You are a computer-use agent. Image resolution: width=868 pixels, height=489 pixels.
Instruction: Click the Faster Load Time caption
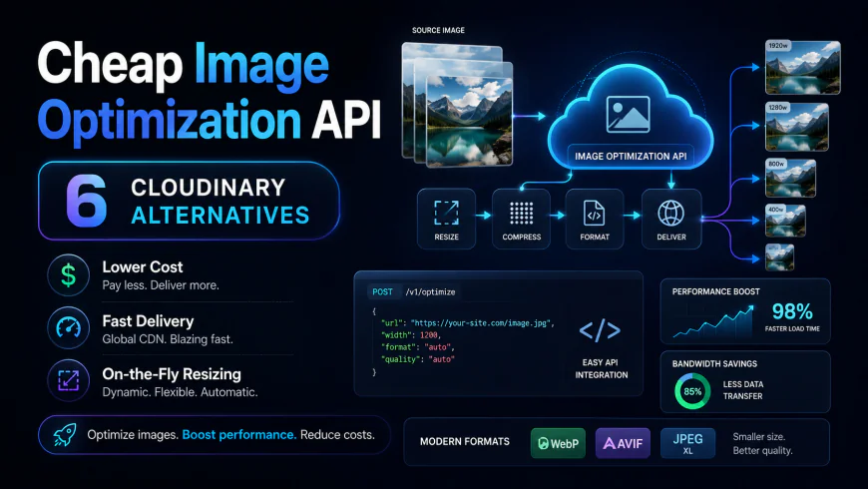pyautogui.click(x=792, y=329)
